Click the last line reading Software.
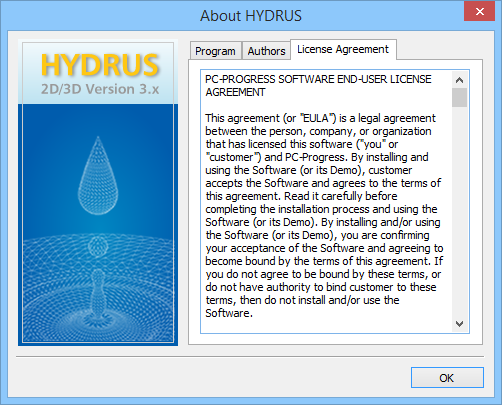The width and height of the screenshot is (502, 405). coord(229,313)
